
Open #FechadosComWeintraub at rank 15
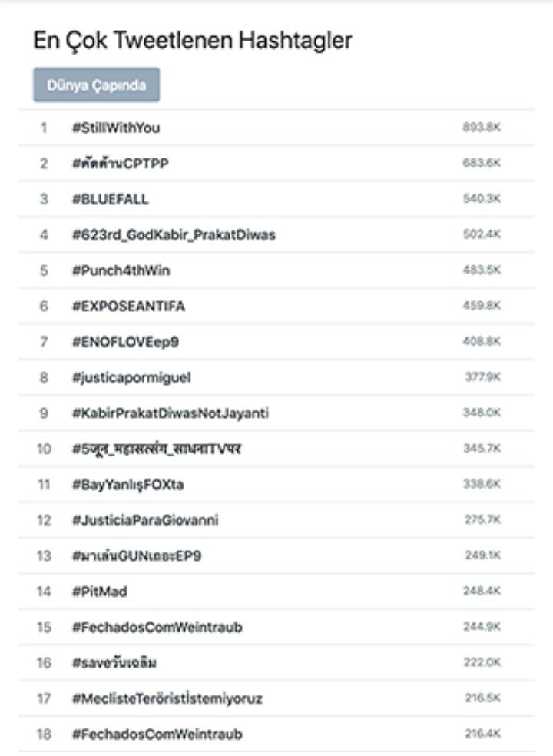157,627
